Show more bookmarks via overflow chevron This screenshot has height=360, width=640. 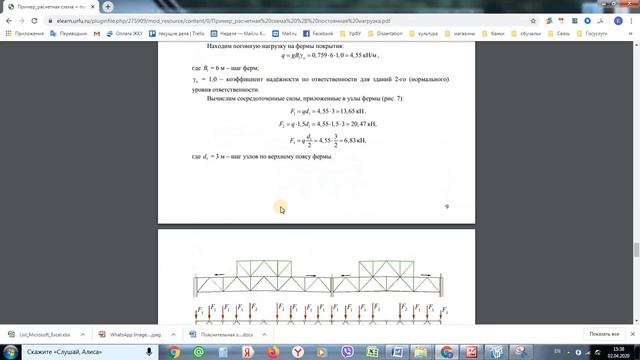coord(631,33)
